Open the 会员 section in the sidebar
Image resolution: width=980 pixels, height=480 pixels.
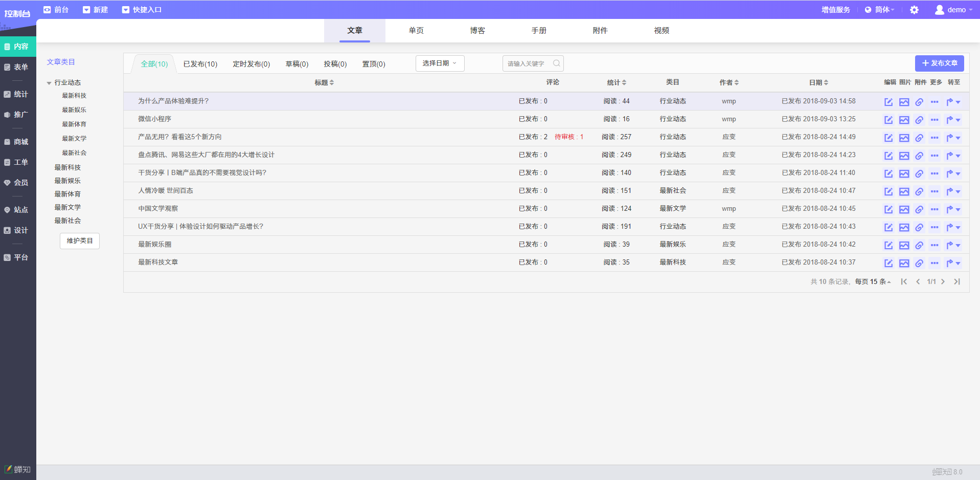coord(18,182)
